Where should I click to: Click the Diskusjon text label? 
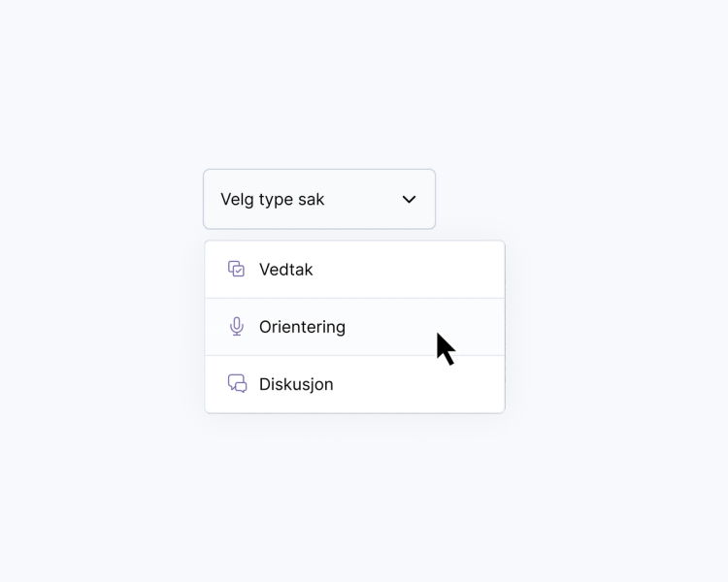pyautogui.click(x=296, y=384)
